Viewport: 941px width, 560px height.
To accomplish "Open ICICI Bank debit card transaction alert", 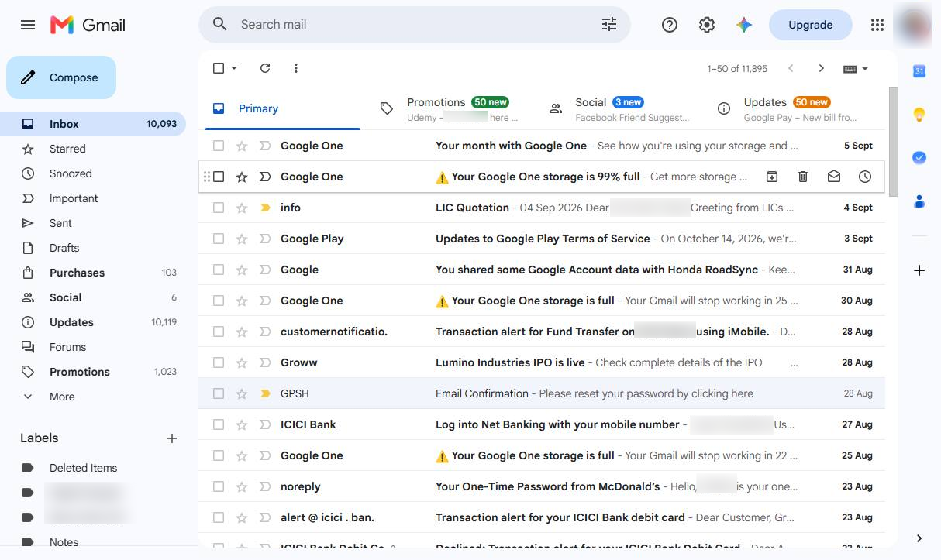I will click(542, 517).
